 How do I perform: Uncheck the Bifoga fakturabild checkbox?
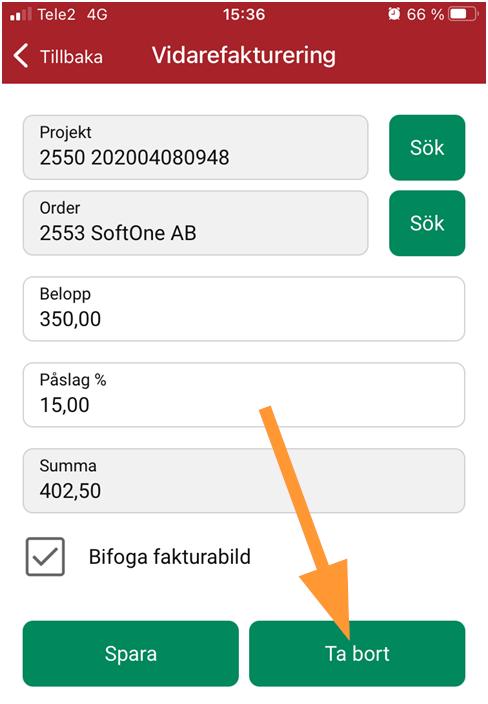coord(45,556)
